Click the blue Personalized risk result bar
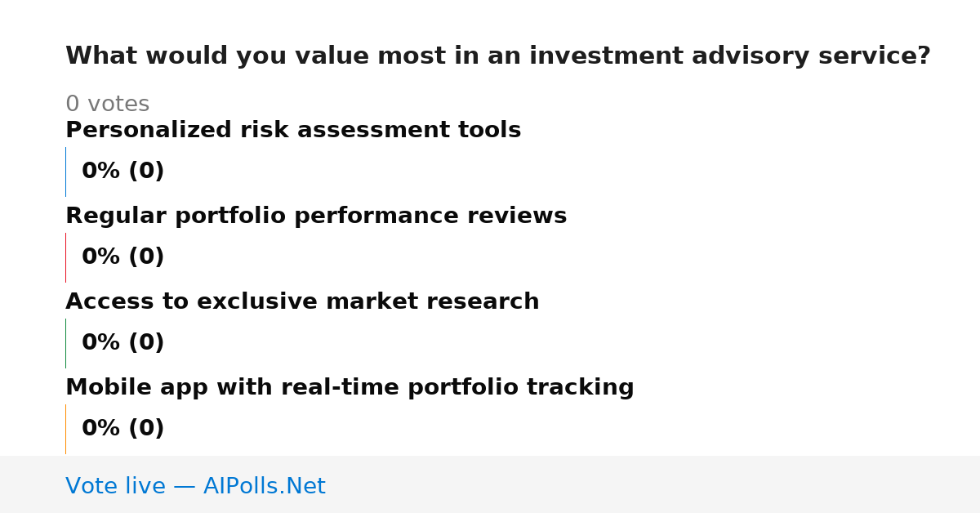This screenshot has width=980, height=513. (x=65, y=172)
